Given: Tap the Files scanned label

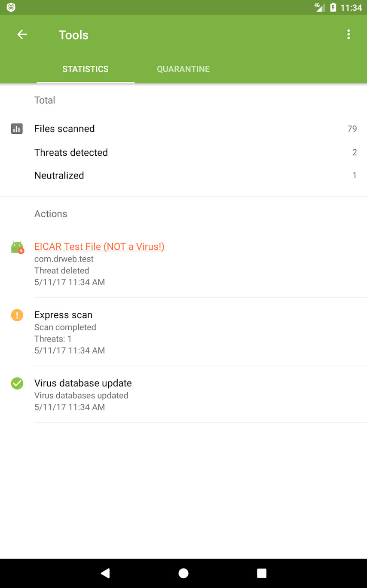Looking at the screenshot, I should click(x=64, y=129).
